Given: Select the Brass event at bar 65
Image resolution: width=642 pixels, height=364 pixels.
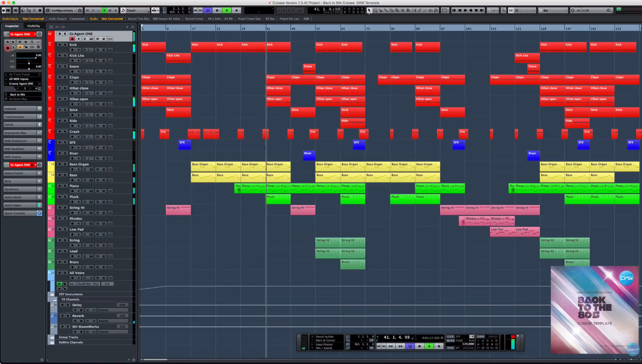Looking at the screenshot, I should tap(353, 264).
